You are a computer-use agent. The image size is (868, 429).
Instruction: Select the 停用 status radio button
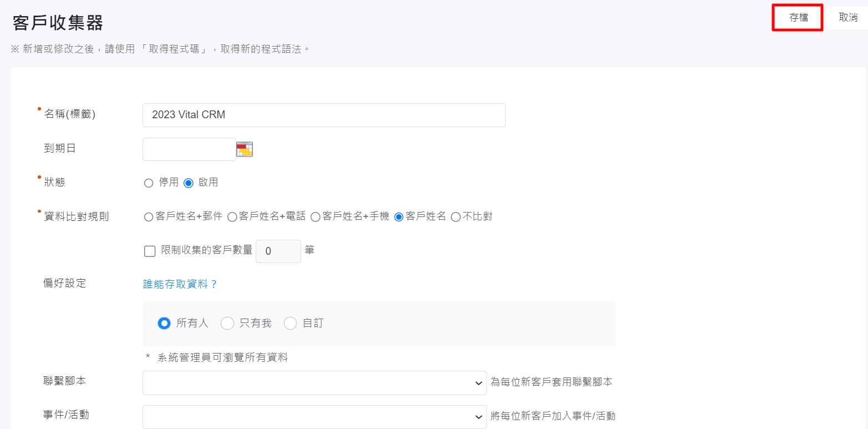tap(149, 183)
